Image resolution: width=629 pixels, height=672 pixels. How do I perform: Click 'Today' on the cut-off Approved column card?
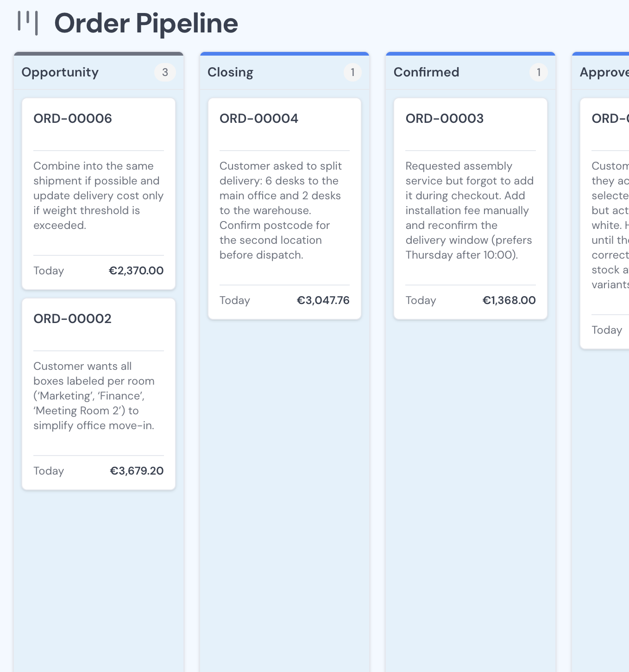pyautogui.click(x=607, y=330)
